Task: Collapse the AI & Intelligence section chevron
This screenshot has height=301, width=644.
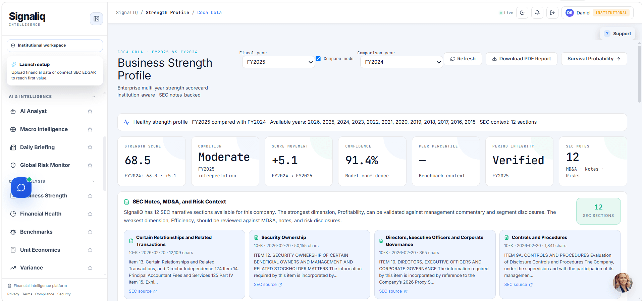Action: [94, 97]
